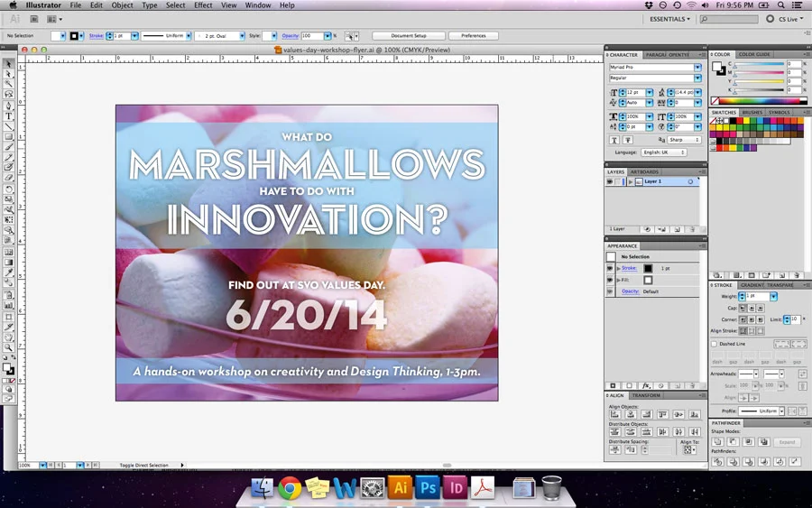Screen dimensions: 812x508
Task: Toggle Stroke visibility in Appearance panel
Action: [610, 268]
